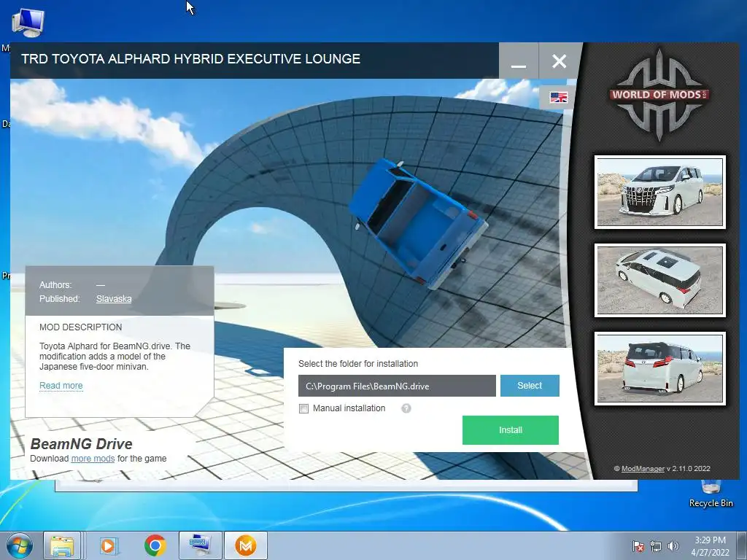Click the BeamNG Drive game title text

coord(82,444)
